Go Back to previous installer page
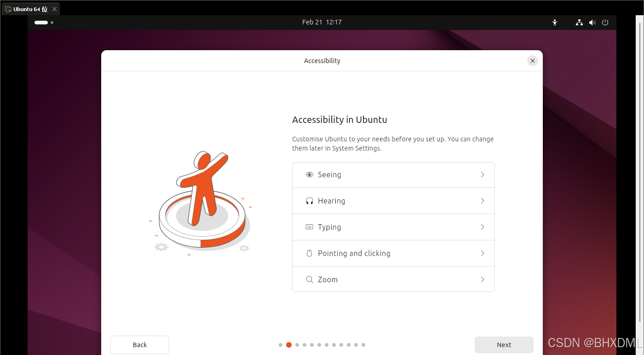The width and height of the screenshot is (644, 355). pyautogui.click(x=140, y=345)
